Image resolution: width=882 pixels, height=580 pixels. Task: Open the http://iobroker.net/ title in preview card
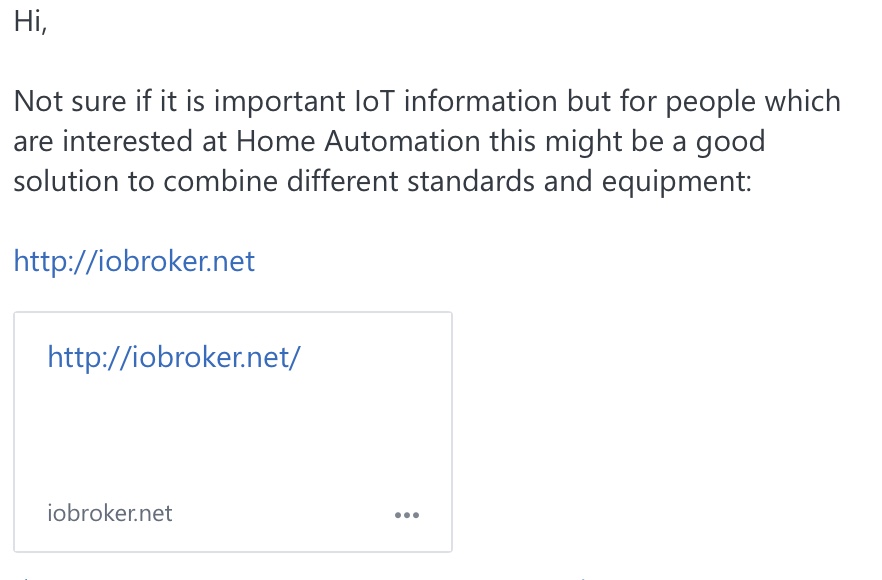(174, 358)
